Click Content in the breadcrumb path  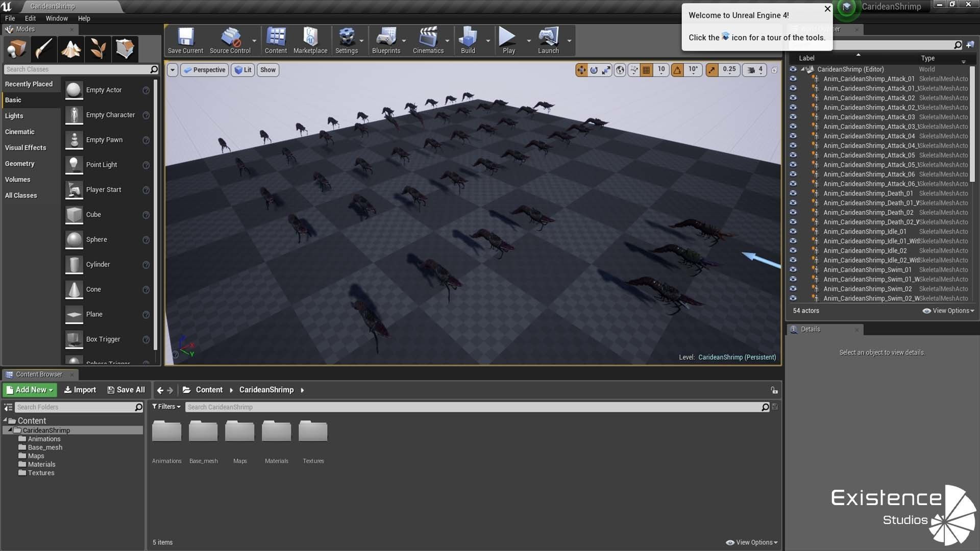click(209, 390)
